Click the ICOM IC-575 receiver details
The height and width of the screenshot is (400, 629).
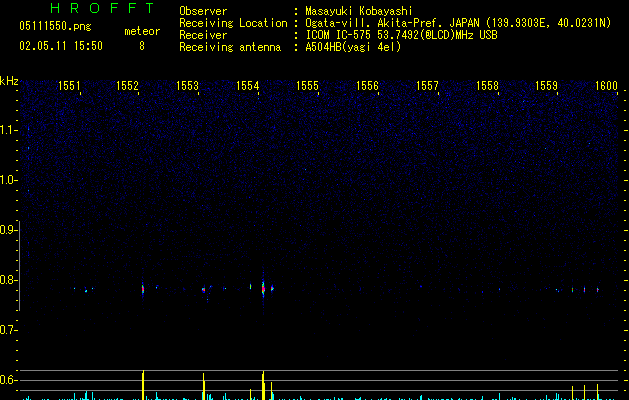401,35
